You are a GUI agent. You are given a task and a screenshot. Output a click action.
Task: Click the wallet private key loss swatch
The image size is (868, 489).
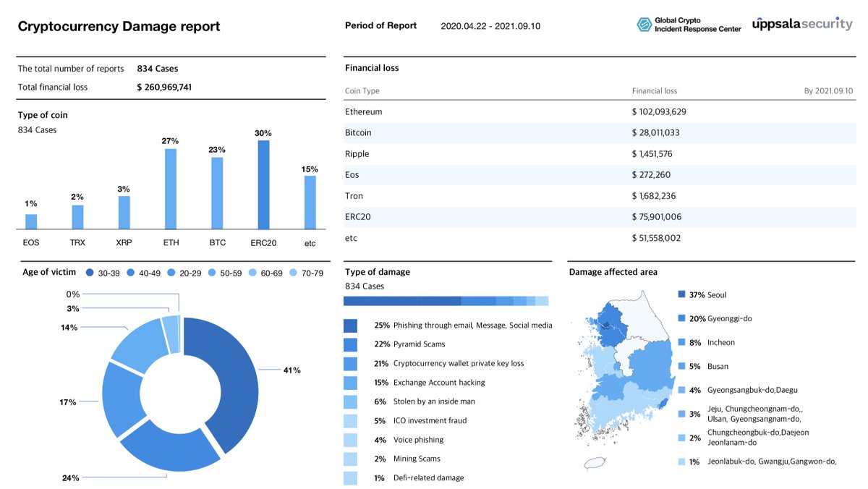tap(350, 363)
